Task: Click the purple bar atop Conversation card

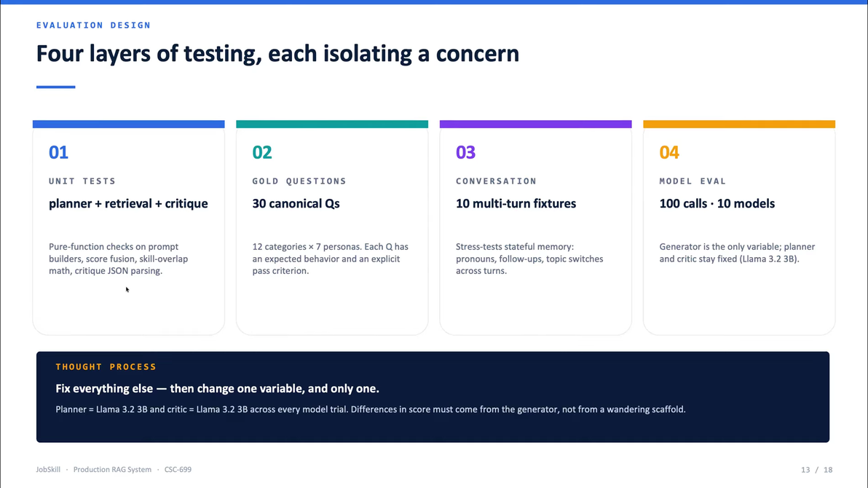Action: click(535, 124)
